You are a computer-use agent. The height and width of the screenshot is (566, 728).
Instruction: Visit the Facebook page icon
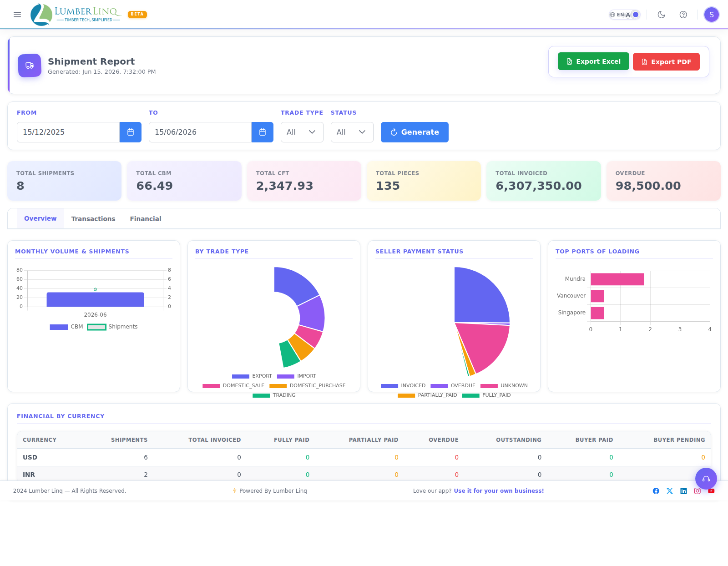(656, 491)
